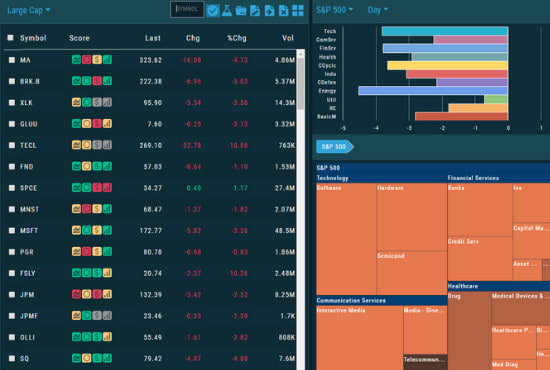Click the trend score icon in GLUU row
The width and height of the screenshot is (550, 370).
(76, 123)
